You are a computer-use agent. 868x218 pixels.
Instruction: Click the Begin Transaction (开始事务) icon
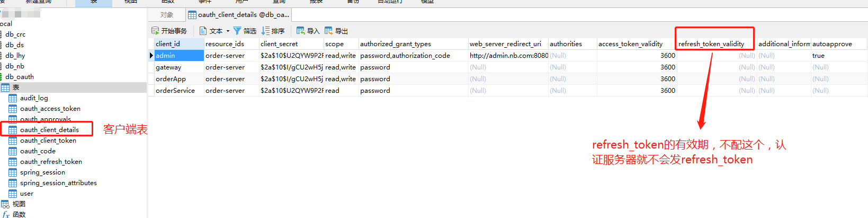pos(155,31)
